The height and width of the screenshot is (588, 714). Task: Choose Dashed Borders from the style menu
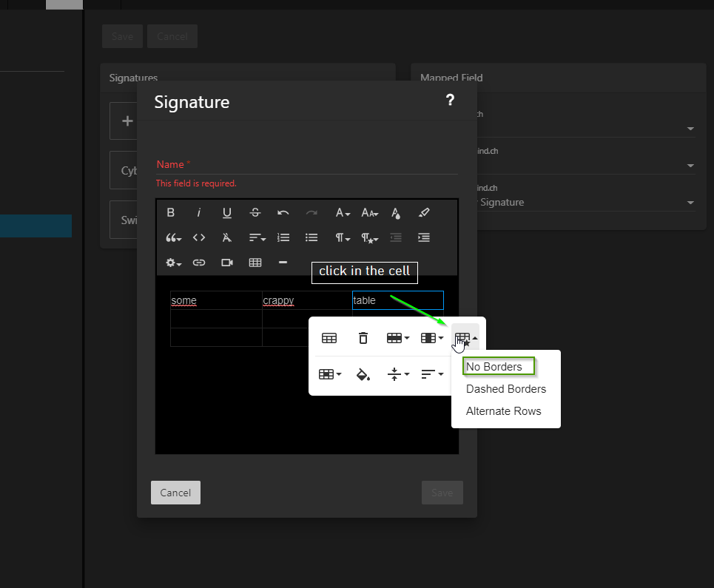(x=506, y=389)
